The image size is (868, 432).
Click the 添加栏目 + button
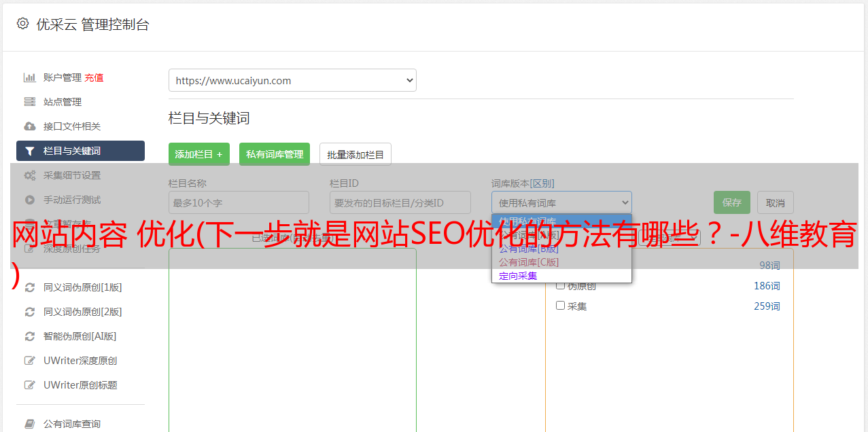point(199,154)
